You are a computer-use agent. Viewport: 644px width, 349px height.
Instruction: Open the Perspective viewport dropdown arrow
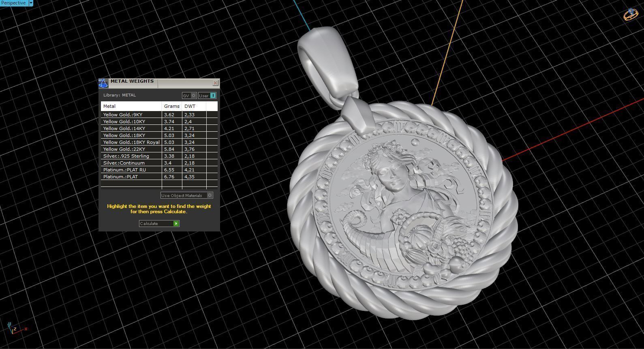(31, 3)
